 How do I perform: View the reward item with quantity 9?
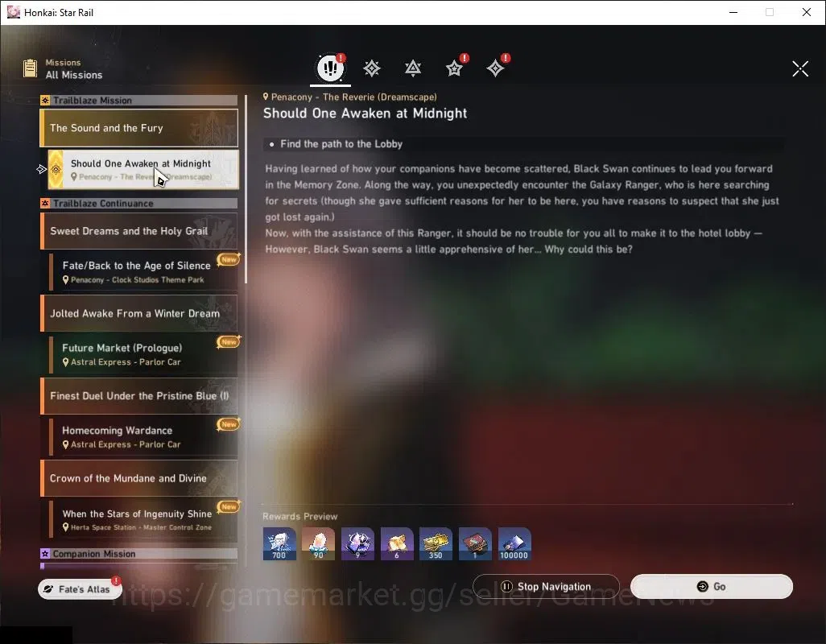coord(357,544)
